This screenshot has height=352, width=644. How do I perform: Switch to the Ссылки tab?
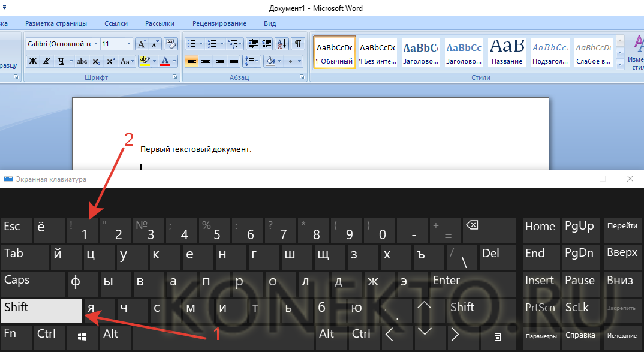click(x=116, y=23)
